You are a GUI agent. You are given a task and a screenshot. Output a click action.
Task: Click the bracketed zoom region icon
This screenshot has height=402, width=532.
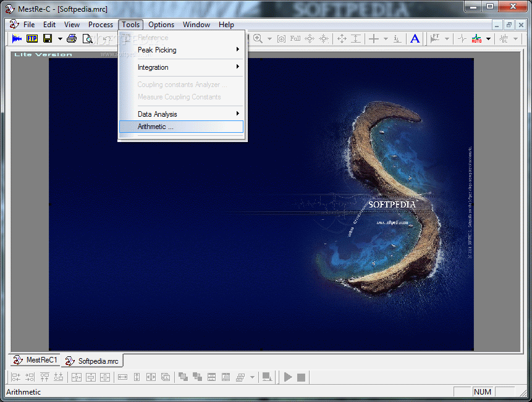coord(281,39)
